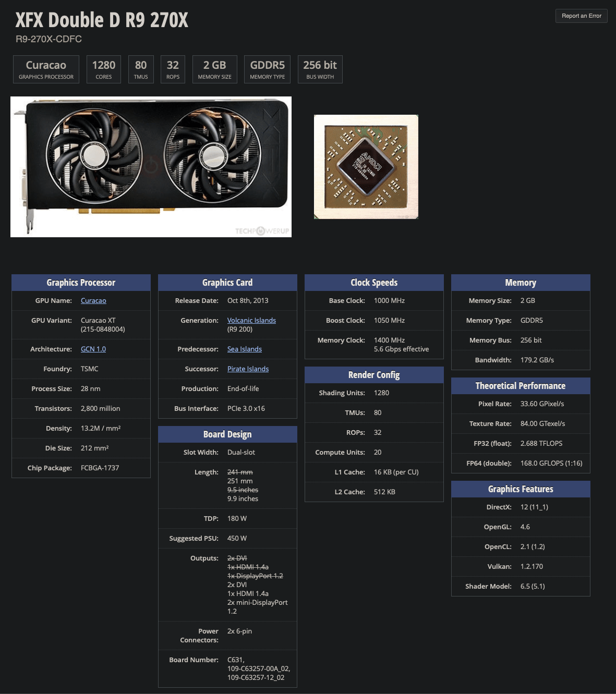
Task: Click the 180 W TDP value
Action: tap(237, 519)
